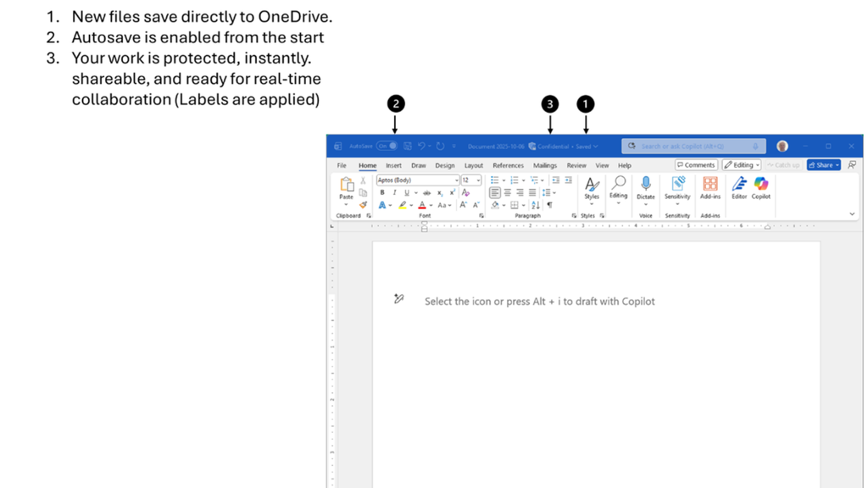Select the bullet list icon
868x488 pixels.
(x=494, y=180)
